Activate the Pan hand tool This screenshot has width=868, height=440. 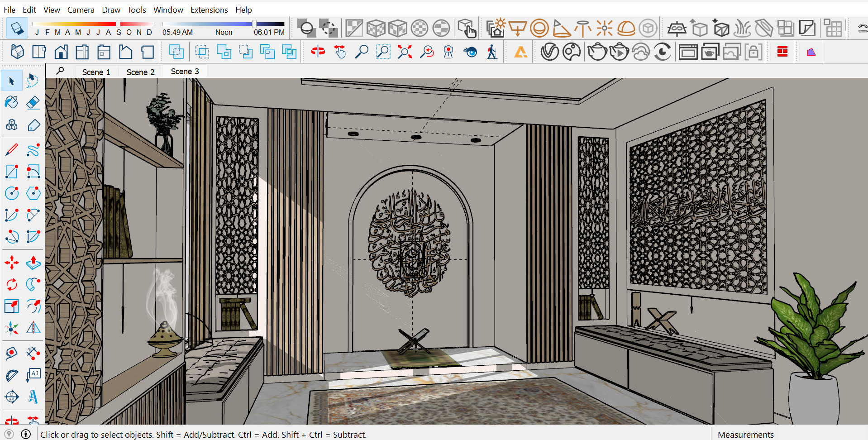340,52
